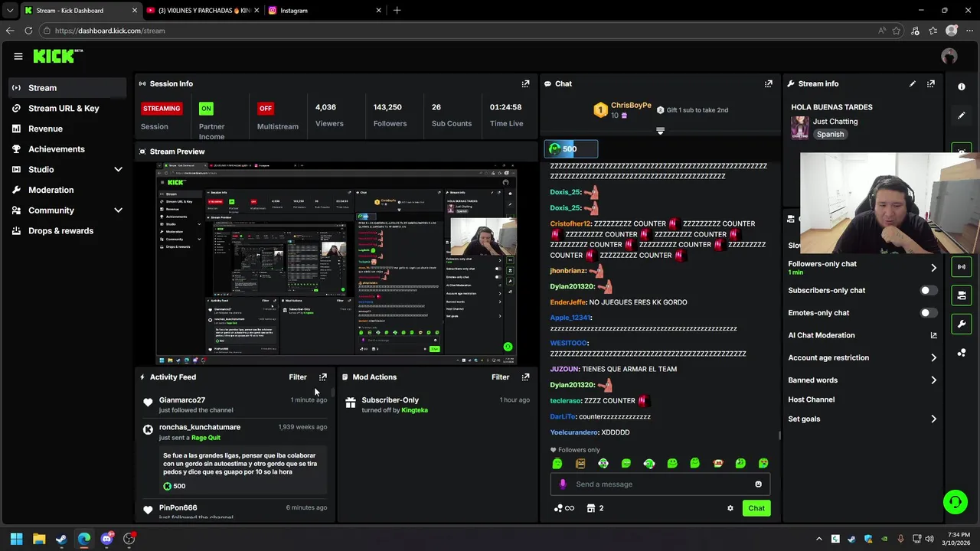
Task: Pop out the Session Info panel
Action: [x=525, y=83]
